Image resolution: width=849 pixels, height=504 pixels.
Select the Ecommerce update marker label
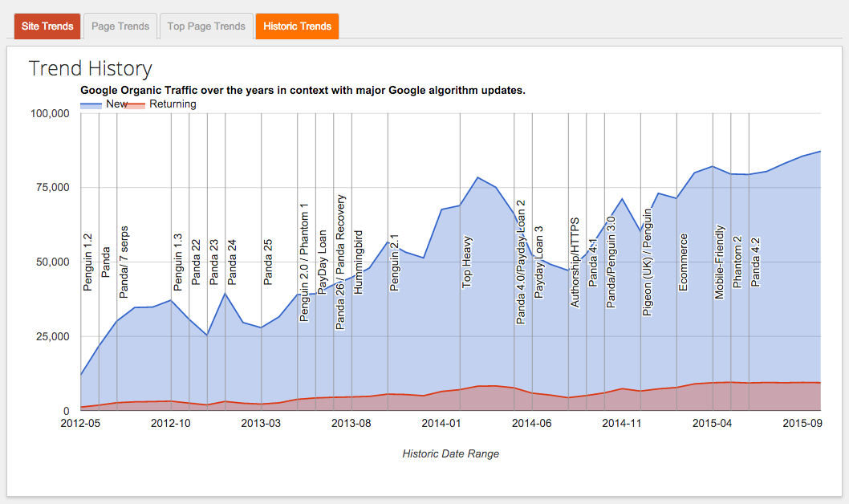[683, 262]
